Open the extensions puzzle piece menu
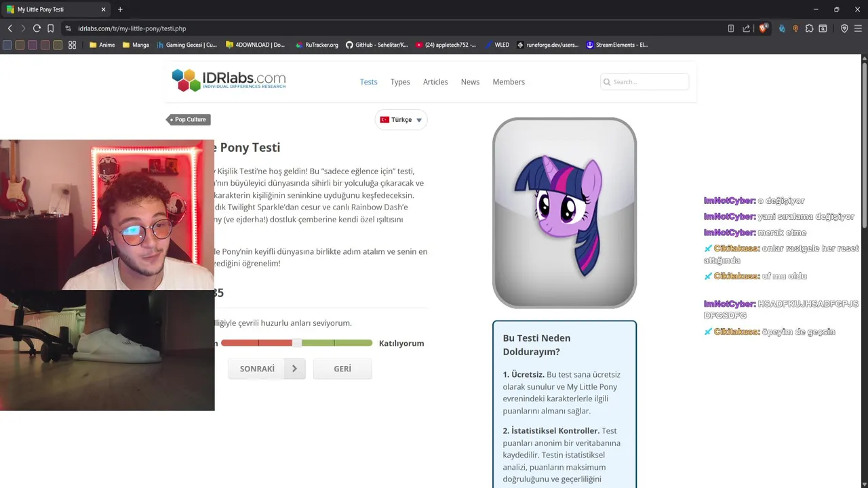This screenshot has width=868, height=488. 809,28
